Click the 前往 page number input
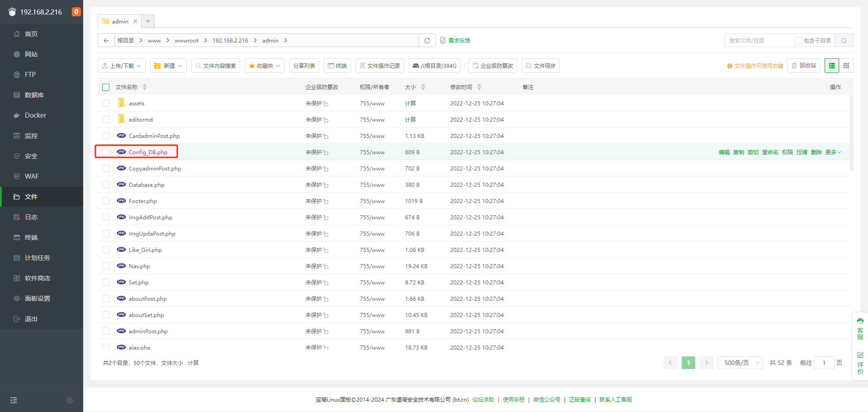The width and height of the screenshot is (868, 412). [824, 363]
